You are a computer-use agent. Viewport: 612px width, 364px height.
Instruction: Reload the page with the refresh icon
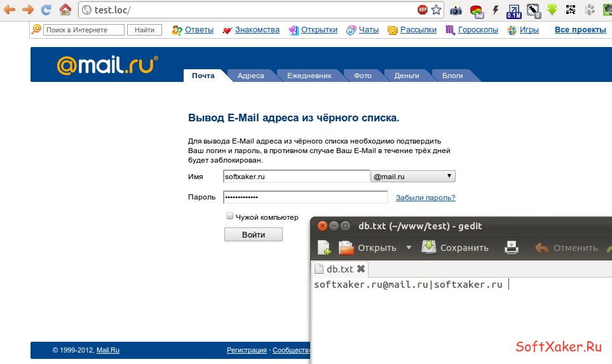click(x=46, y=10)
